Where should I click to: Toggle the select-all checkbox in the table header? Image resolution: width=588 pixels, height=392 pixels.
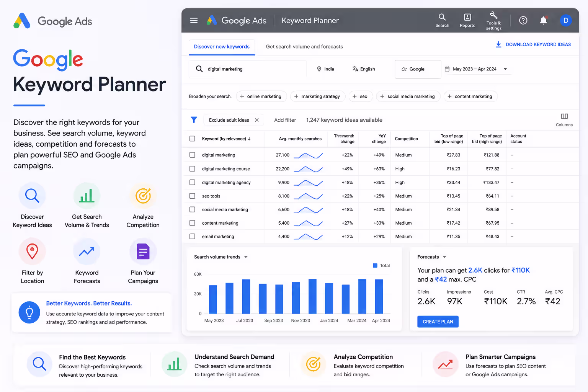pyautogui.click(x=192, y=139)
